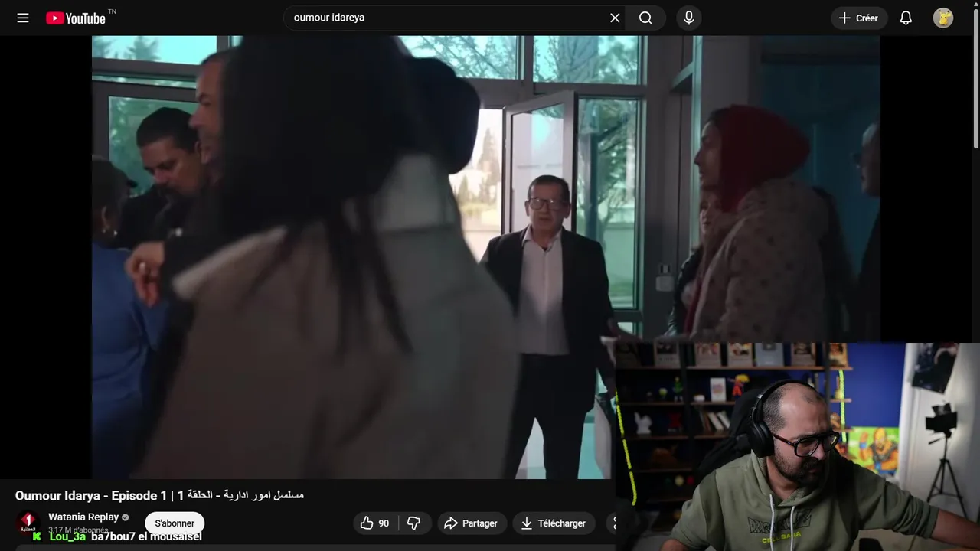
Task: Open the notifications bell
Action: 906,18
